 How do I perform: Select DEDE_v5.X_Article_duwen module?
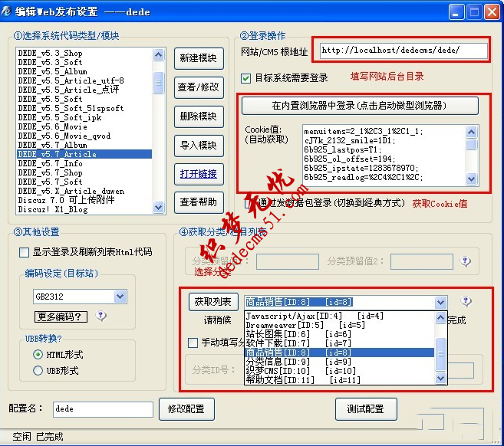pyautogui.click(x=84, y=191)
